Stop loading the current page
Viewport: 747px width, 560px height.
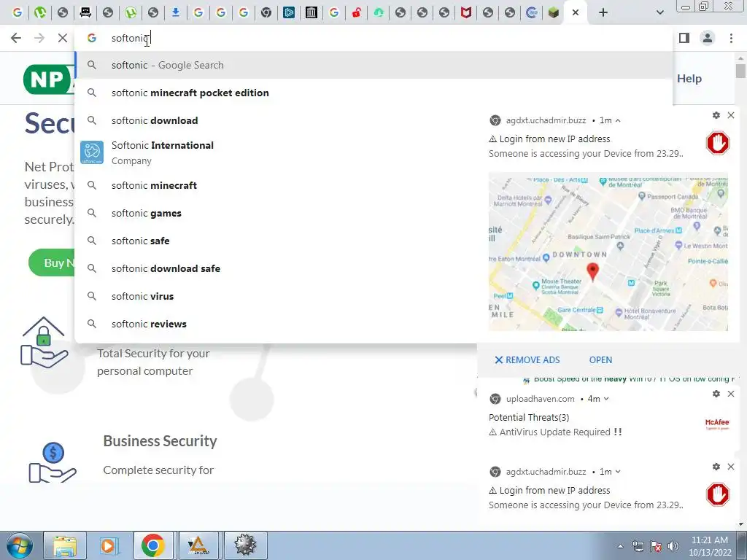[x=63, y=38]
